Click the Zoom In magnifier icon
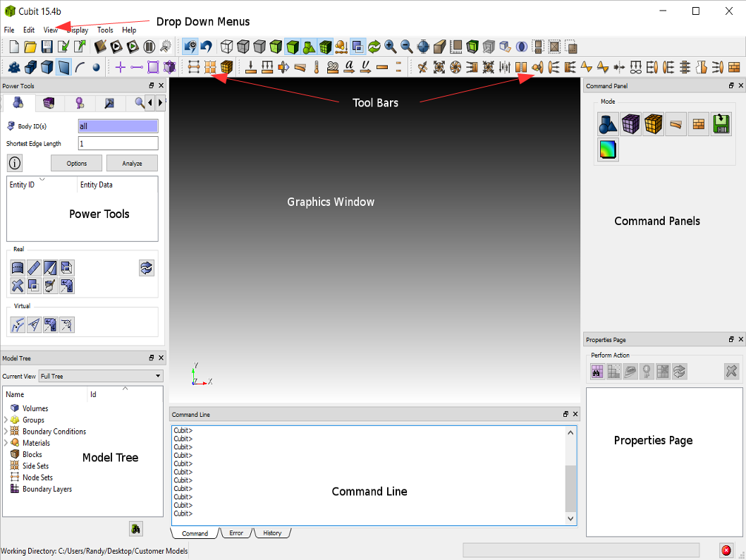Viewport: 746px width, 560px height. (390, 47)
